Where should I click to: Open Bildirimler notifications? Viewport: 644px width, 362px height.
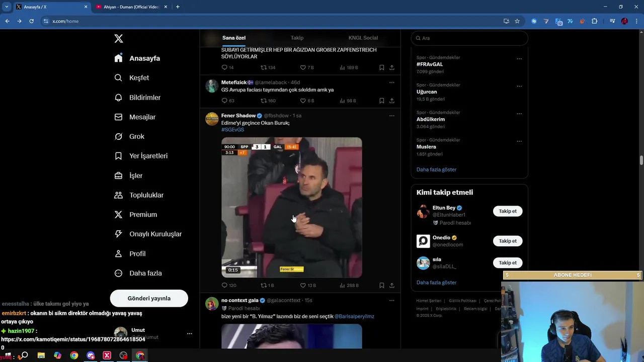[137, 98]
